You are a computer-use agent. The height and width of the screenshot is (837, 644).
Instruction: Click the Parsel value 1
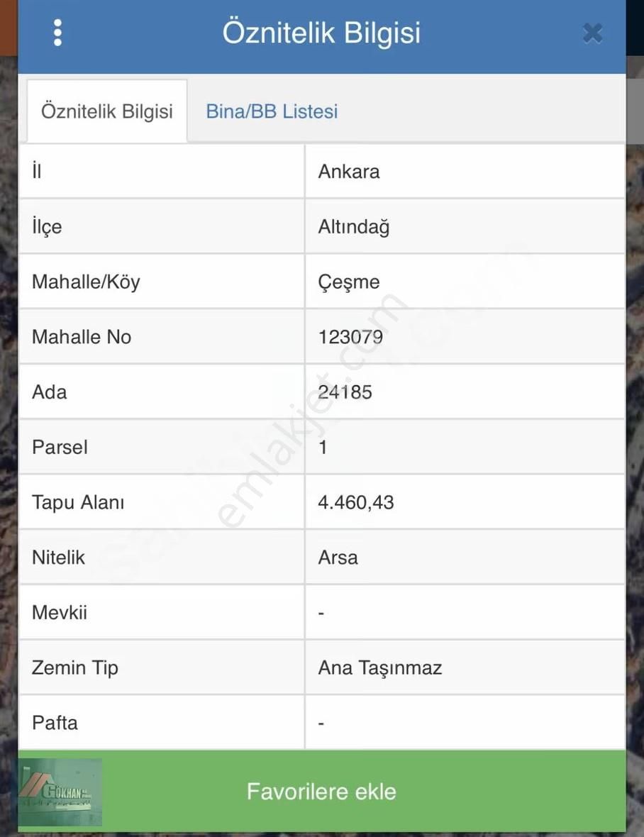[323, 448]
